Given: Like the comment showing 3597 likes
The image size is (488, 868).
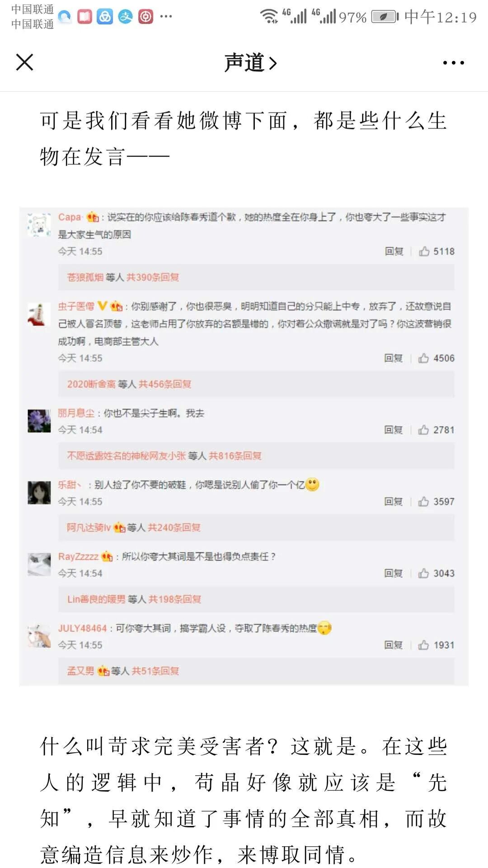Looking at the screenshot, I should (x=424, y=502).
